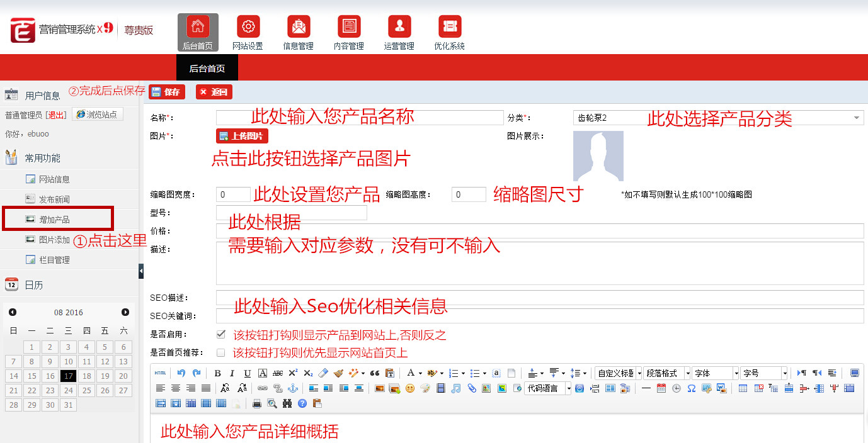Switch editor to HTML source mode

pos(161,373)
